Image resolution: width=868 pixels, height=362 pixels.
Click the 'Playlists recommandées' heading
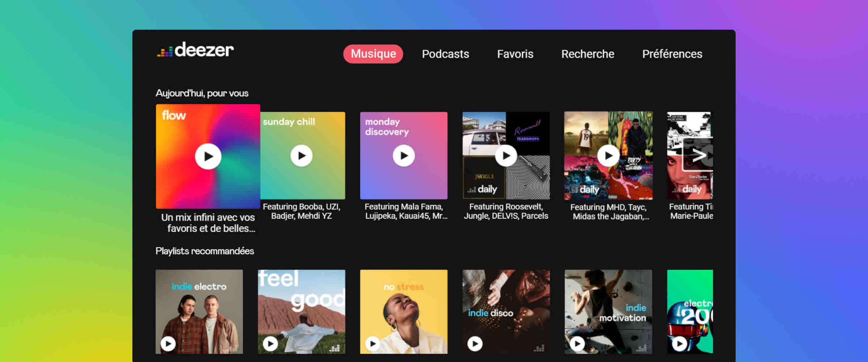[x=205, y=251]
